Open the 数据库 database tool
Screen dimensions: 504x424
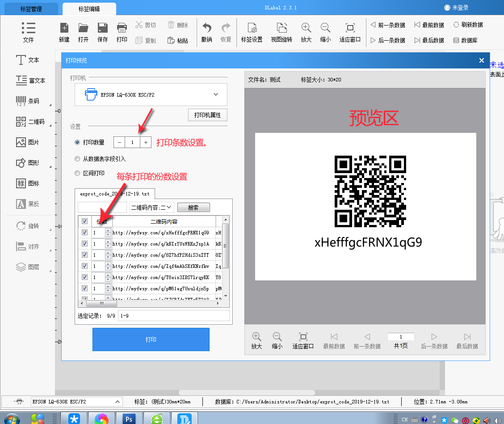point(465,40)
